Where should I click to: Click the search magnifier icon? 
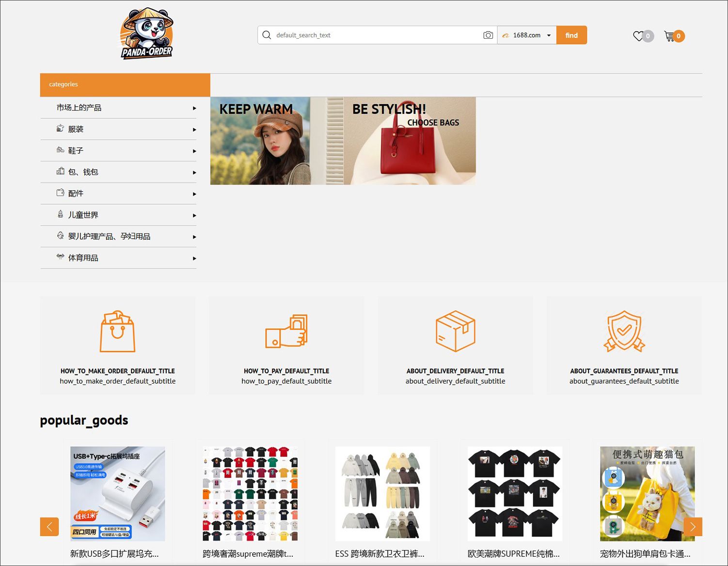[x=267, y=35]
